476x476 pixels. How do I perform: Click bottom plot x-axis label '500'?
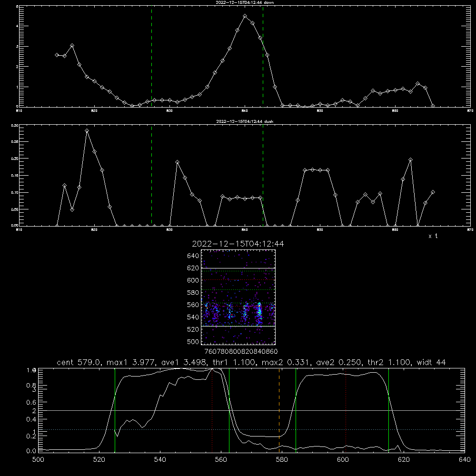pos(38,460)
